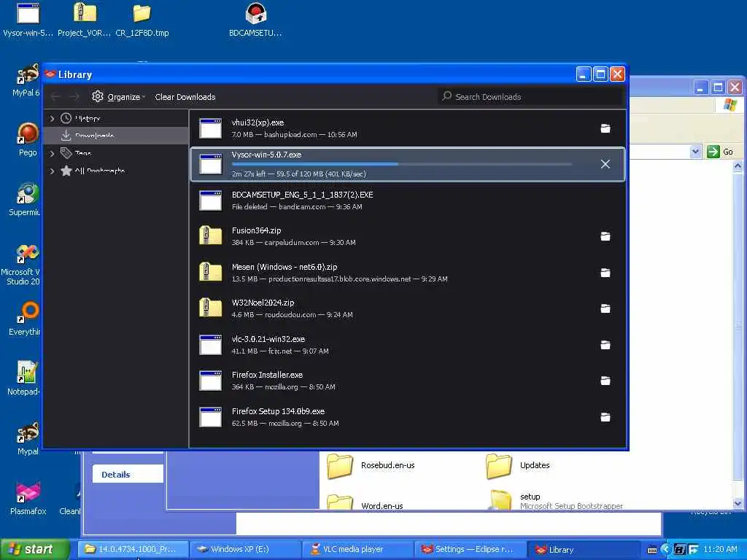Focus the Search Downloads field
Screen dimensions: 747x560
[x=530, y=97]
